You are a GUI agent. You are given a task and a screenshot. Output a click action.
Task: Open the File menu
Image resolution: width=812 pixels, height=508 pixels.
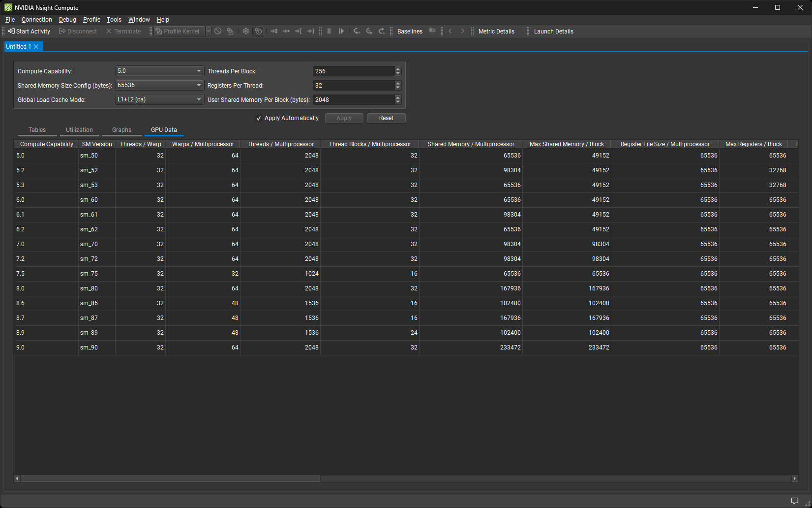10,20
